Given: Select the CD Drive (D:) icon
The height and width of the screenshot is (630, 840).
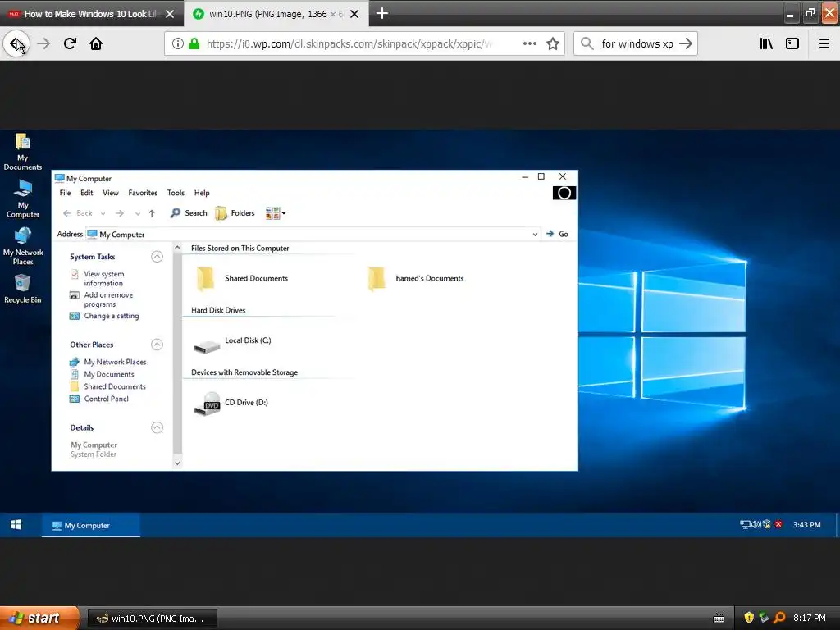Looking at the screenshot, I should pyautogui.click(x=207, y=404).
